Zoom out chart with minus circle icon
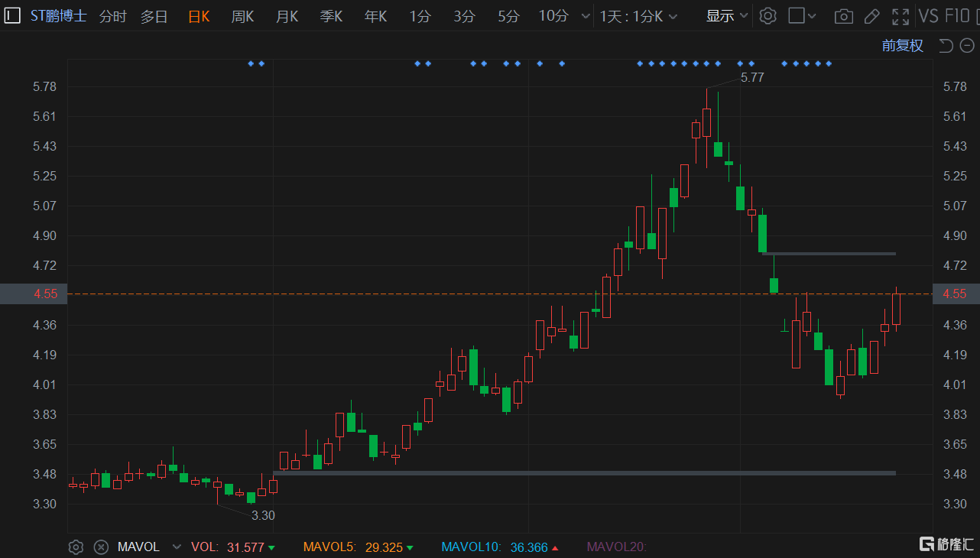This screenshot has height=558, width=980. (x=966, y=46)
